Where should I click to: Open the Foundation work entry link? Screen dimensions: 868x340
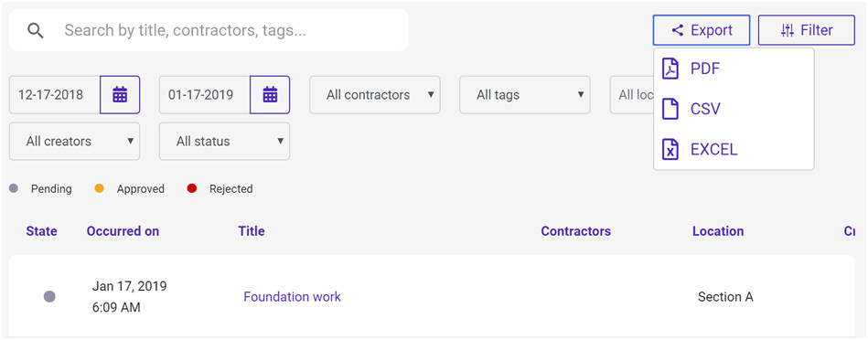[x=293, y=297]
